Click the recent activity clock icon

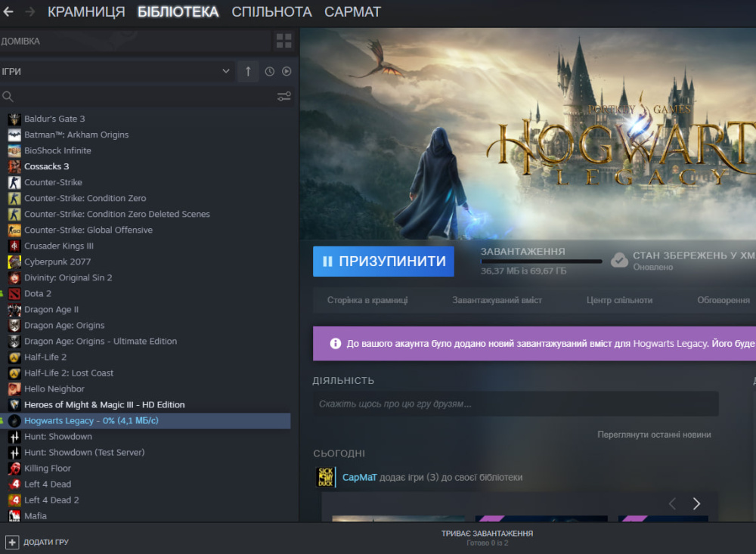pos(270,71)
